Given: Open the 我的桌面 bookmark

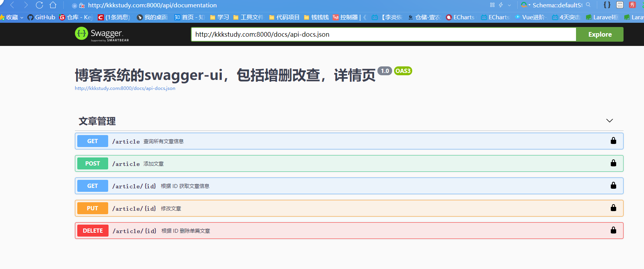Looking at the screenshot, I should tap(152, 17).
